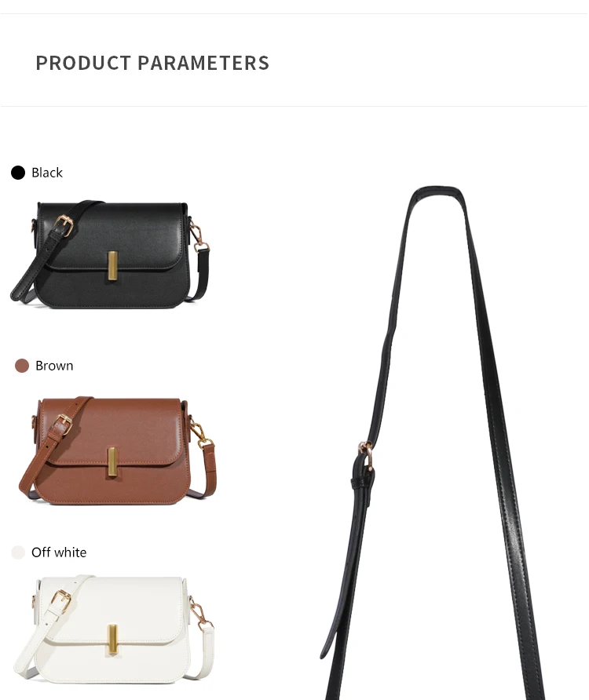Select the black handbag thumbnail
The image size is (589, 700).
click(110, 254)
